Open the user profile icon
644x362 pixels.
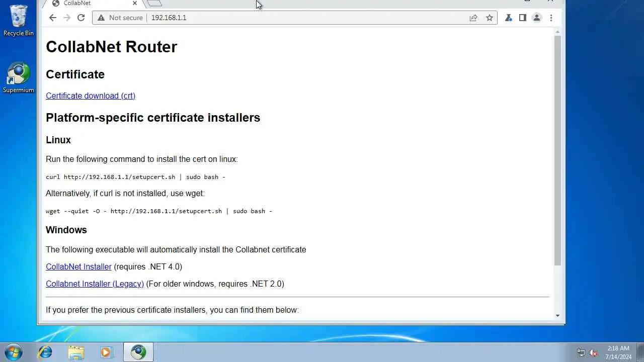[537, 18]
